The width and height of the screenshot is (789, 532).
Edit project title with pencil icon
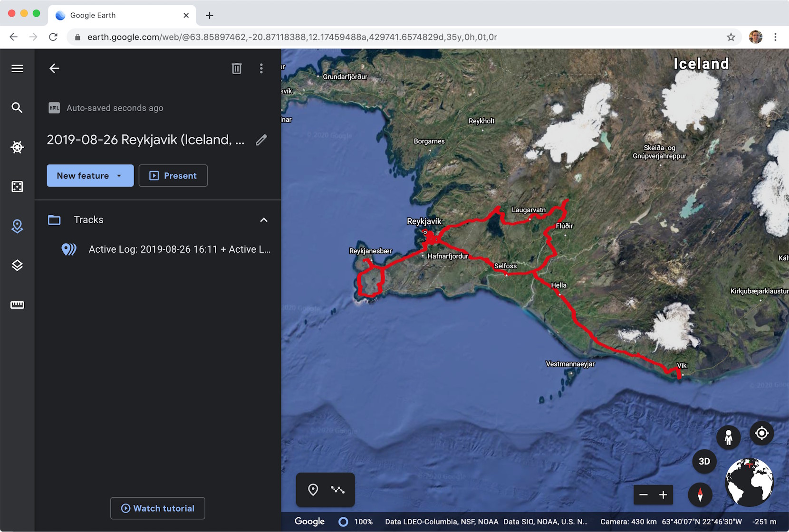(x=261, y=140)
